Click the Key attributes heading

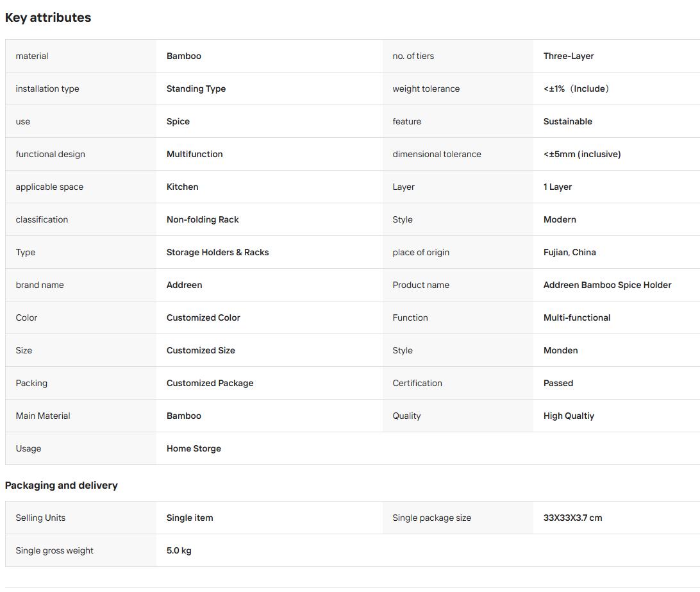(48, 17)
